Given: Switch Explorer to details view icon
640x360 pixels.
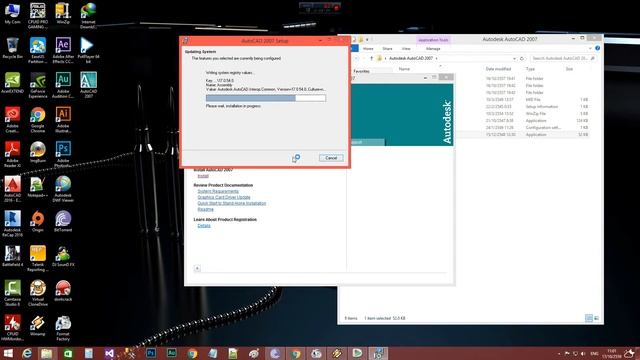Looking at the screenshot, I should [x=589, y=318].
